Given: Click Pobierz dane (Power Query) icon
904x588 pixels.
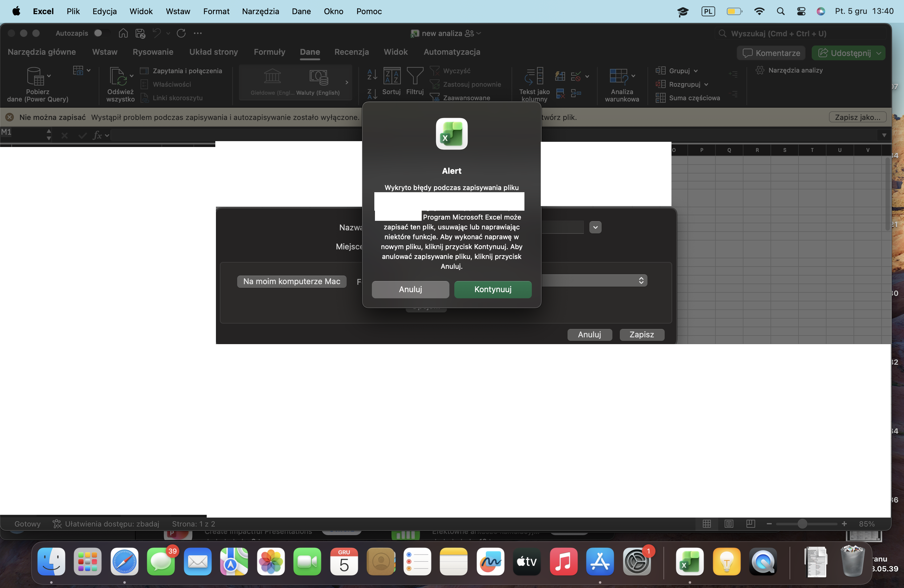Looking at the screenshot, I should (35, 76).
